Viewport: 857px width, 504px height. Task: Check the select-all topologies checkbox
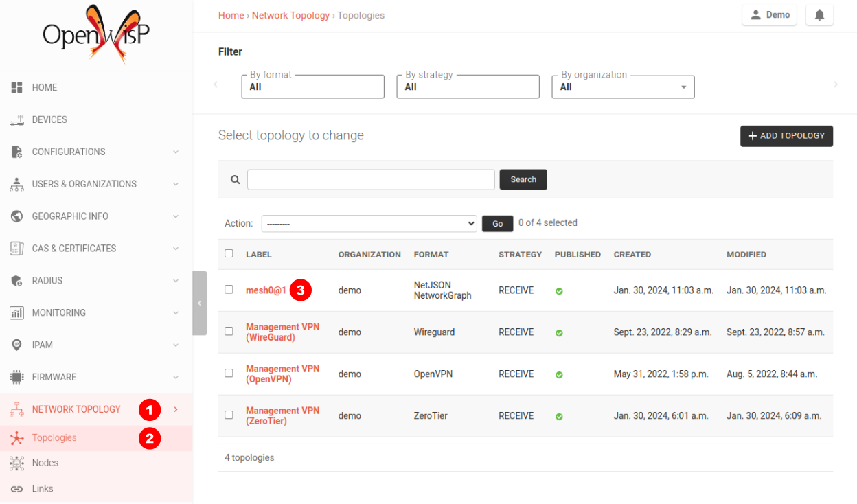pyautogui.click(x=229, y=253)
